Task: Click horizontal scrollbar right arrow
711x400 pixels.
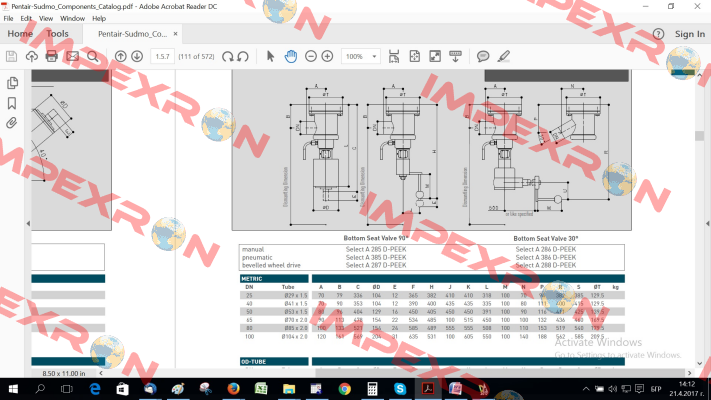Action: 689,373
